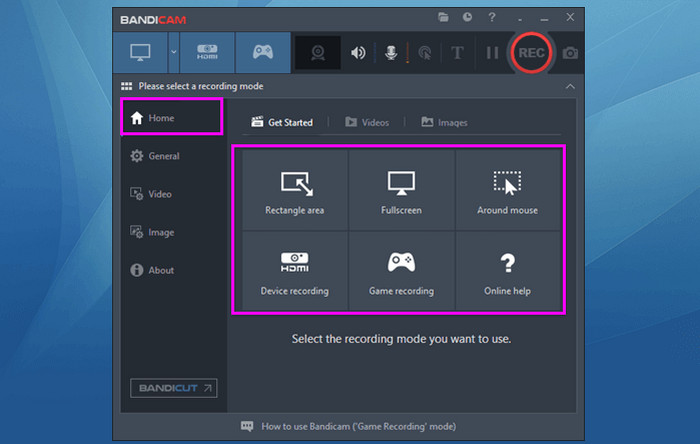Click the red REC record button
Viewport: 700px width, 444px height.
(x=531, y=53)
